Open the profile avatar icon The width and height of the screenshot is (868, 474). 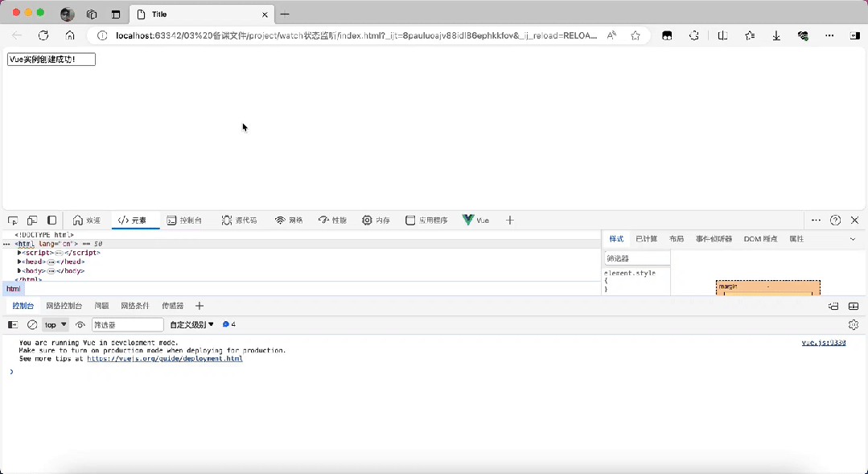[68, 14]
